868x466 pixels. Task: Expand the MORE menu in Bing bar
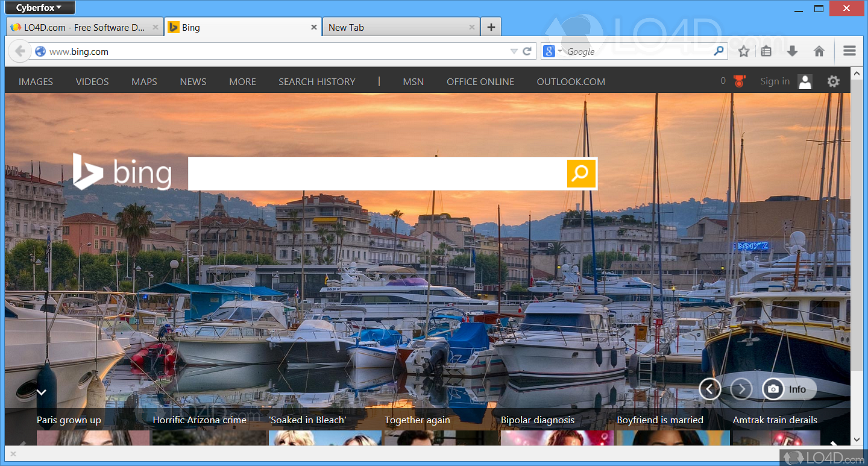242,81
